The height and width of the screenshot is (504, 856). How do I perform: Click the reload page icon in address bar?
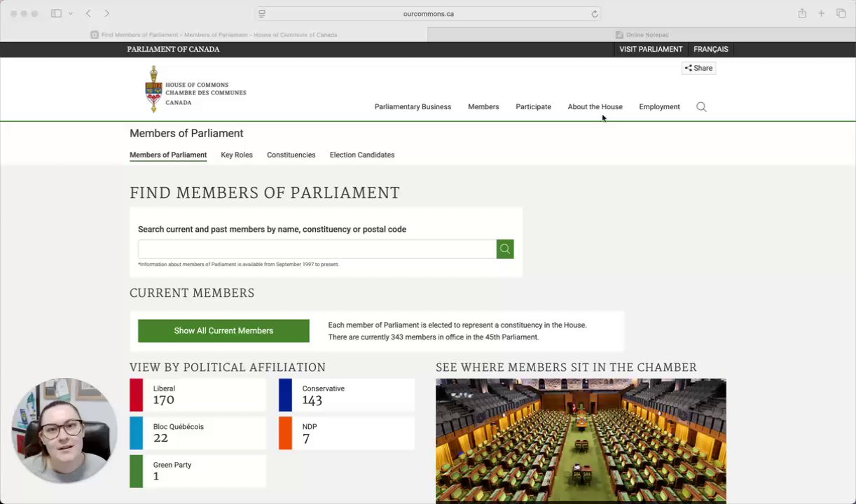594,14
